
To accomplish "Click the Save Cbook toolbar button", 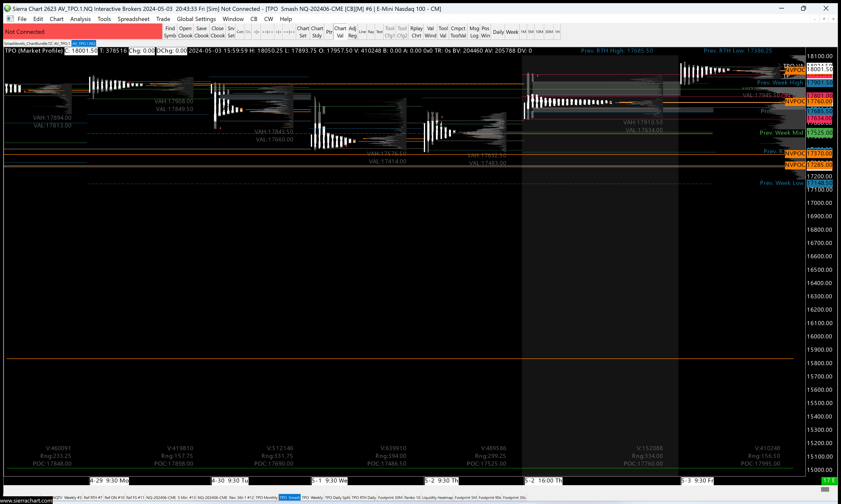I will (201, 32).
